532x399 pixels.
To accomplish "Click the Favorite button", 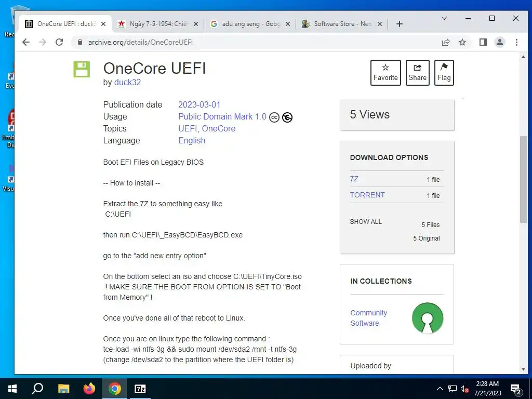I will (x=385, y=73).
